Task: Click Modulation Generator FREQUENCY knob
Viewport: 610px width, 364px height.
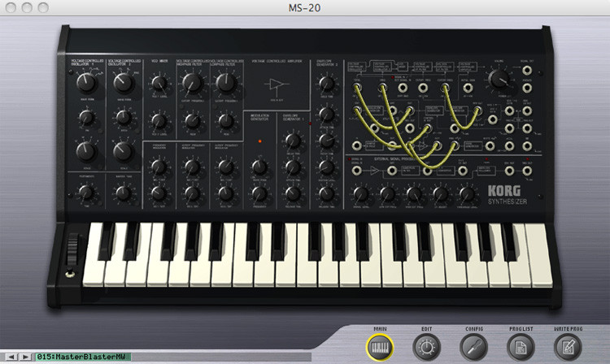Action: (259, 193)
